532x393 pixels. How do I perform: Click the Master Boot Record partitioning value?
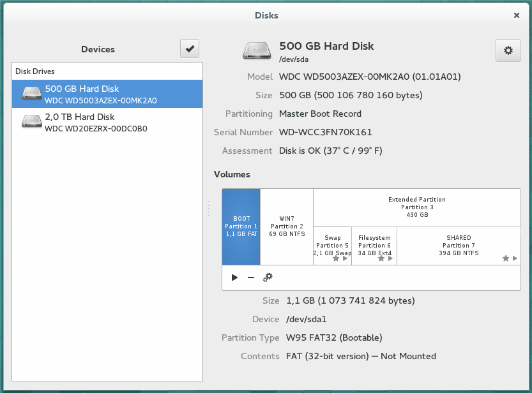point(320,114)
